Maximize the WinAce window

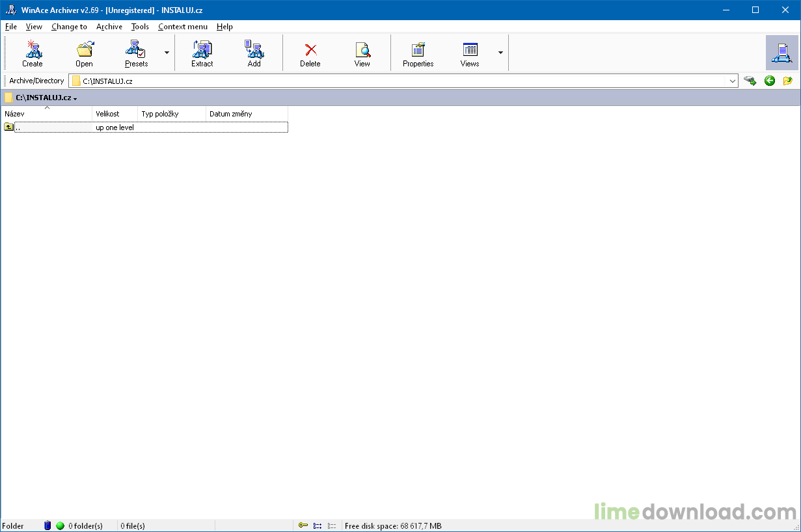pyautogui.click(x=755, y=10)
